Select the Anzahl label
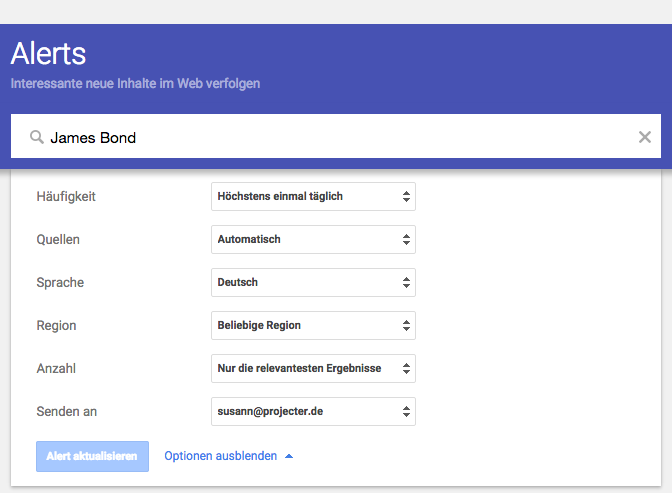 (x=56, y=369)
